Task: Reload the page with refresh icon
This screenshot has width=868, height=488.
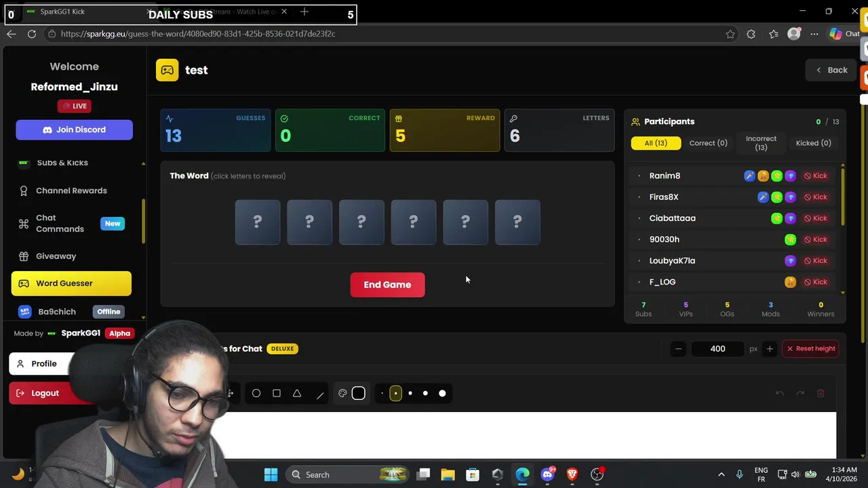Action: click(x=32, y=34)
